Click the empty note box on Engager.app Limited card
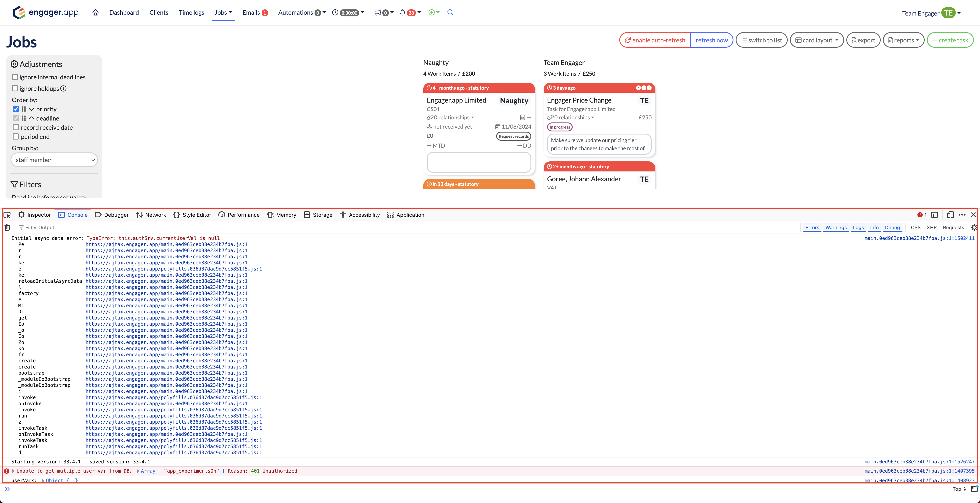 click(479, 162)
